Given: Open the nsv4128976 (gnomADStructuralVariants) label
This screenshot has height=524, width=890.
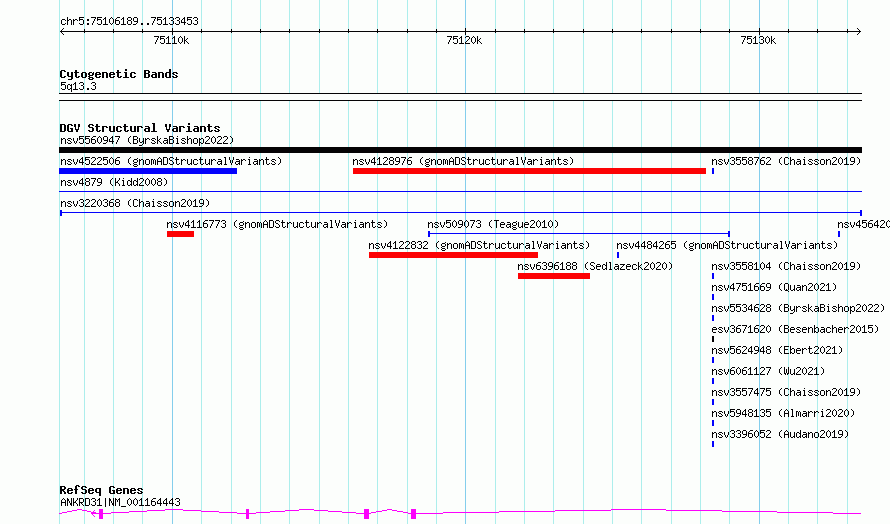Looking at the screenshot, I should point(463,161).
